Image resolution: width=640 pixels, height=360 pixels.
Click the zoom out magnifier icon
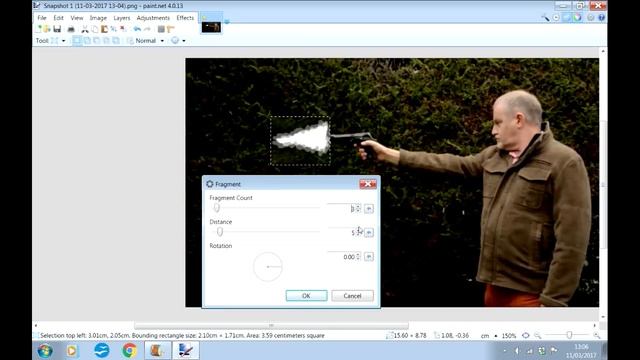(538, 336)
